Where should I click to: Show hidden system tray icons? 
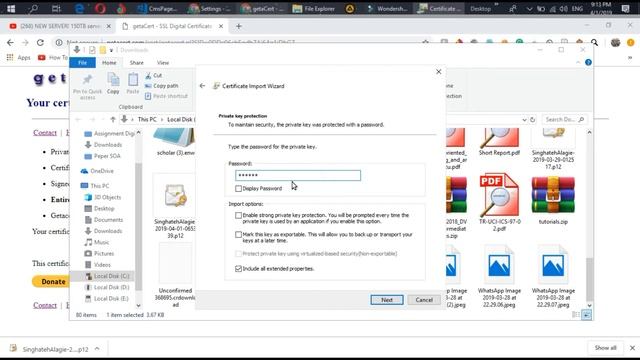coord(529,9)
